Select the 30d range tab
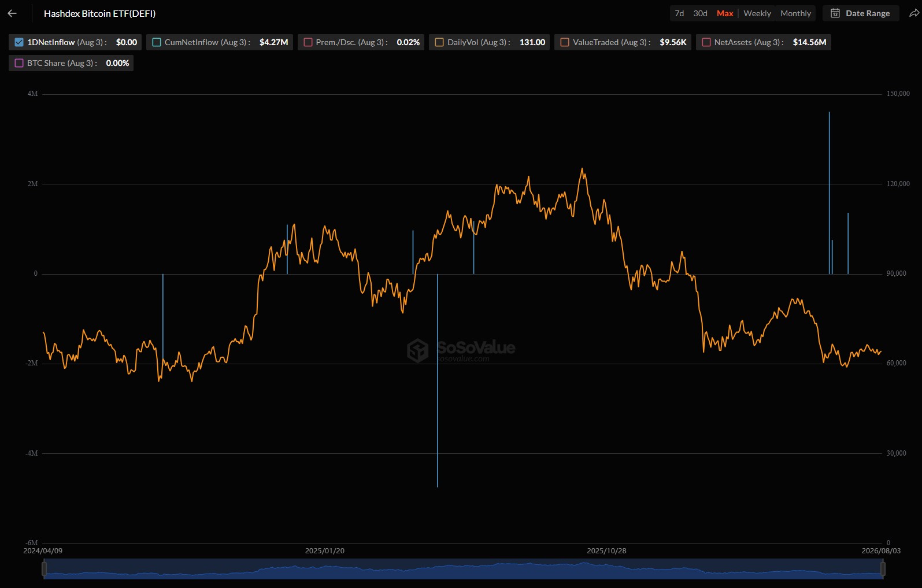This screenshot has height=588, width=922. [700, 13]
